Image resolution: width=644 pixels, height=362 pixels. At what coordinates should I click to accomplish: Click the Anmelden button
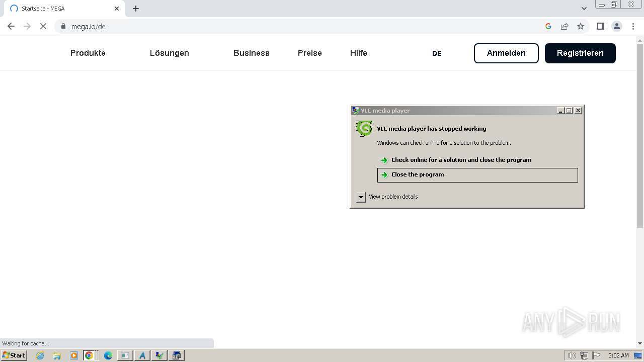coord(506,53)
